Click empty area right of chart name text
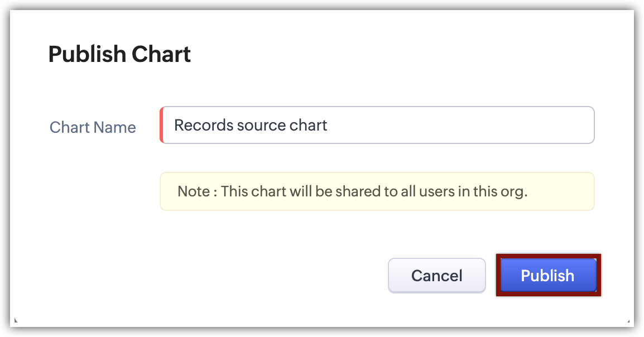The image size is (644, 337). pyautogui.click(x=458, y=125)
